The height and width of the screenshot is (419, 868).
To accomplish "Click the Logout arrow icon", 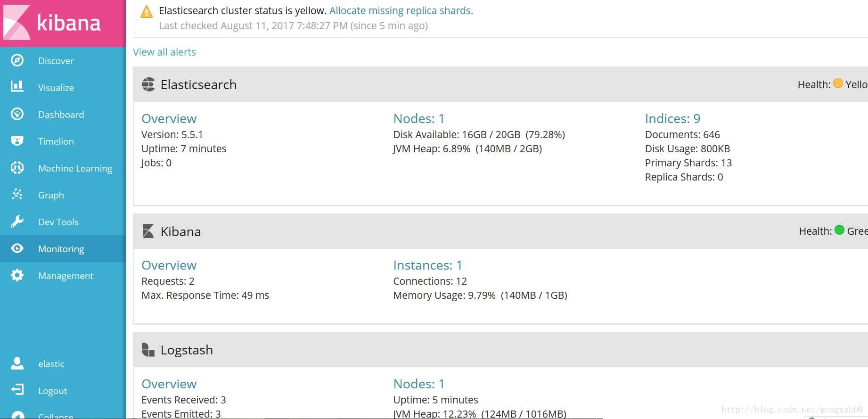I will tap(17, 390).
